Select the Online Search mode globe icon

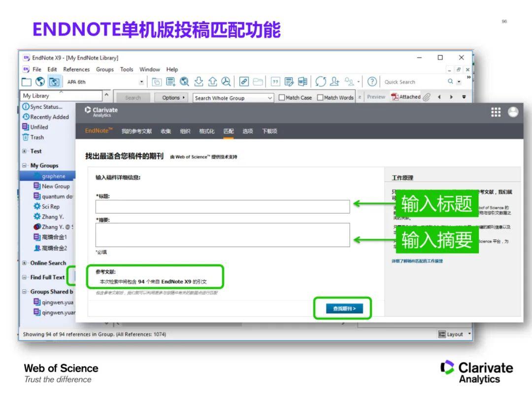point(40,82)
